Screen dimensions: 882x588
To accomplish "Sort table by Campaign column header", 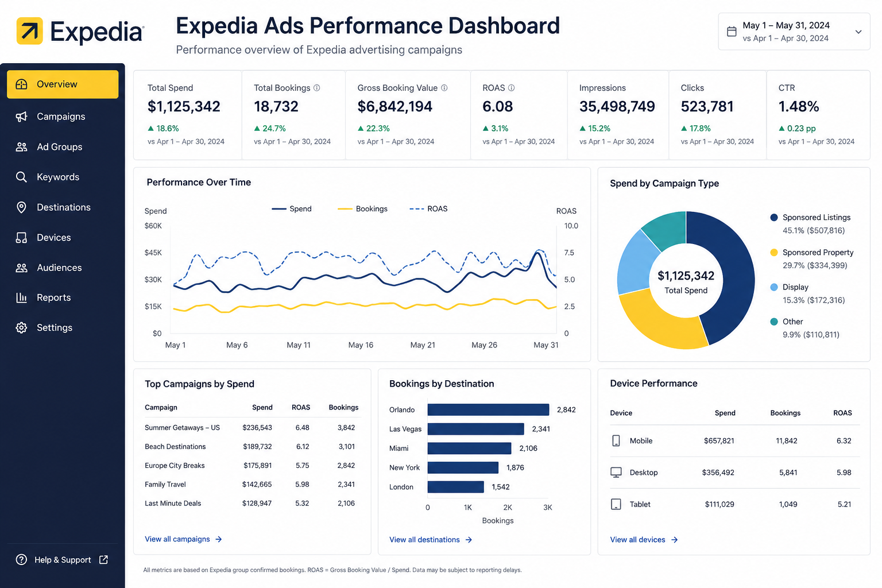I will pos(161,408).
